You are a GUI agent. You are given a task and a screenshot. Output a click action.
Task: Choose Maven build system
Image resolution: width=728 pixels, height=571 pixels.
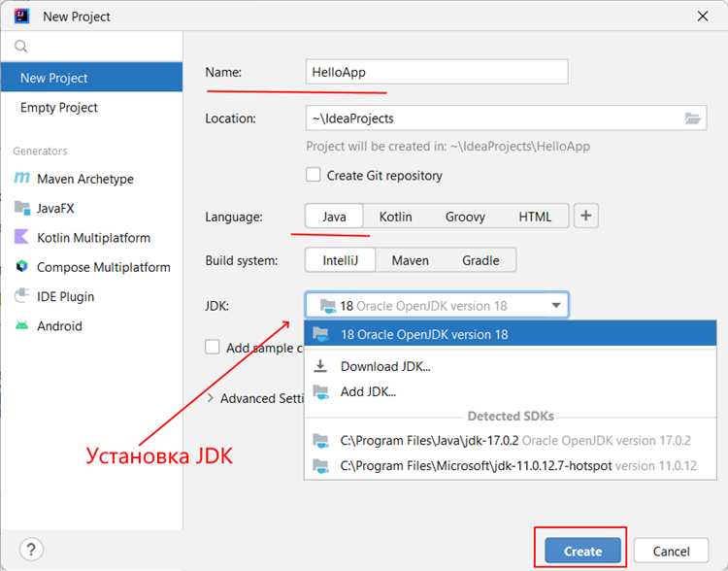pyautogui.click(x=410, y=260)
